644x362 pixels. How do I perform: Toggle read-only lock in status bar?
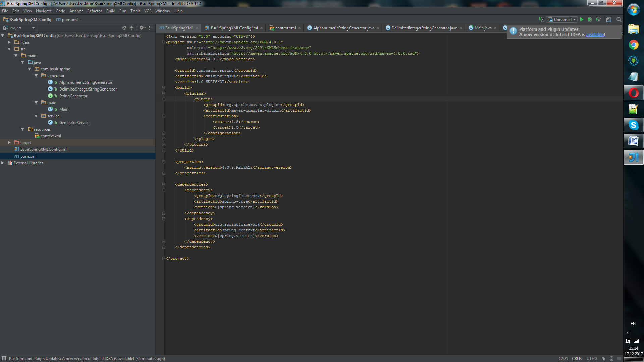(604, 359)
